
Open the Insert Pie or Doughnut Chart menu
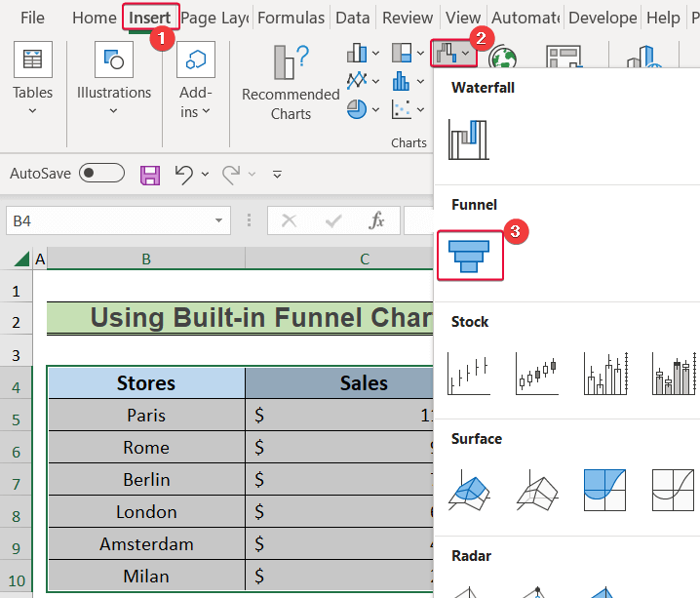tap(364, 109)
